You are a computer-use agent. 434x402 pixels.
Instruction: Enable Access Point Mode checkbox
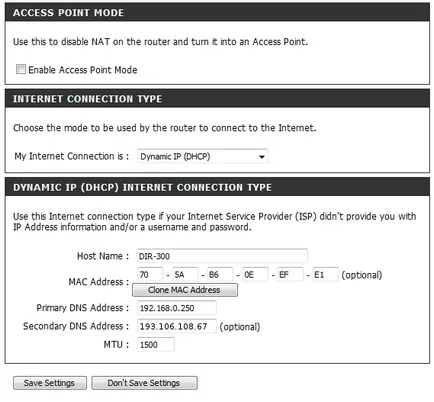21,69
